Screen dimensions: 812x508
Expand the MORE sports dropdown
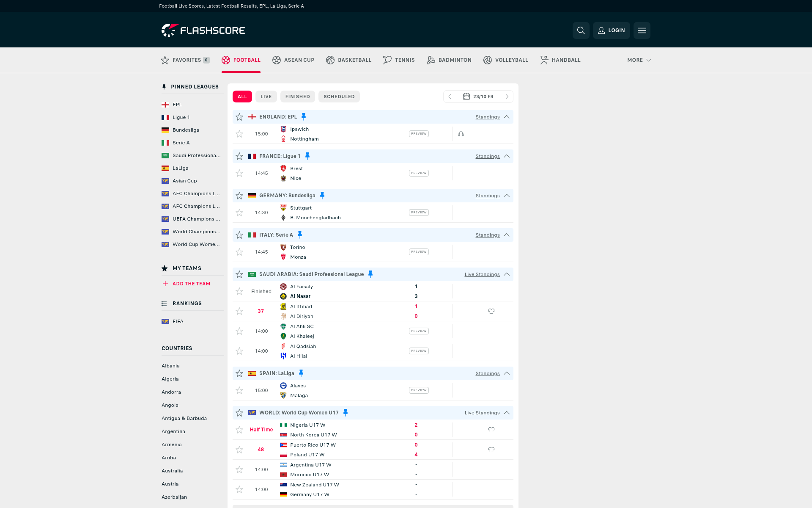[639, 60]
